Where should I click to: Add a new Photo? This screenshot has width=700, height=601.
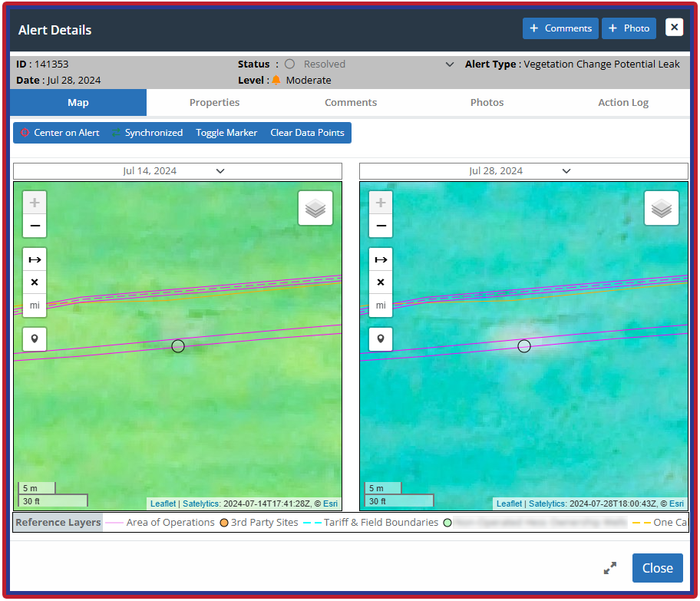click(x=629, y=28)
